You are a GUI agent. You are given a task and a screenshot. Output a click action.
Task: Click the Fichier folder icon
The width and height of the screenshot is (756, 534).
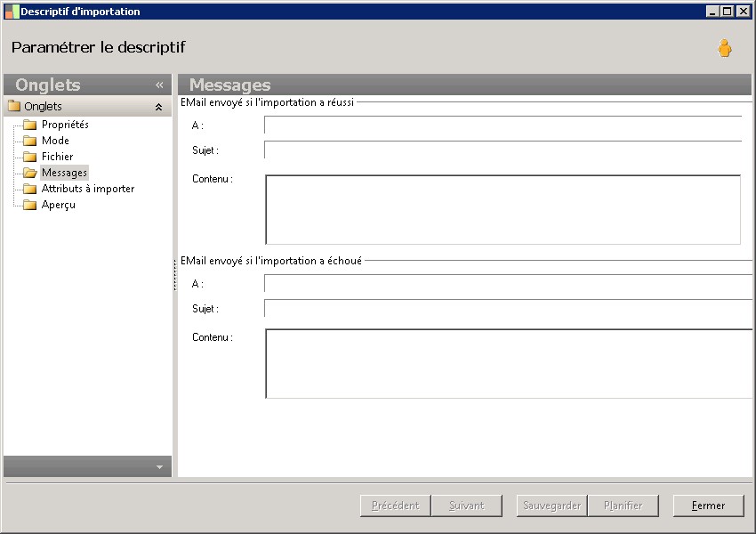tap(30, 157)
